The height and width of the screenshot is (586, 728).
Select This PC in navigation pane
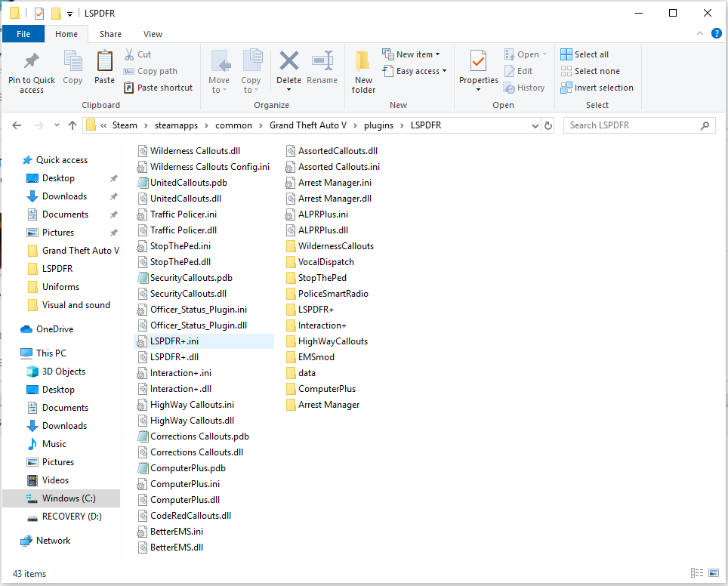pyautogui.click(x=51, y=353)
